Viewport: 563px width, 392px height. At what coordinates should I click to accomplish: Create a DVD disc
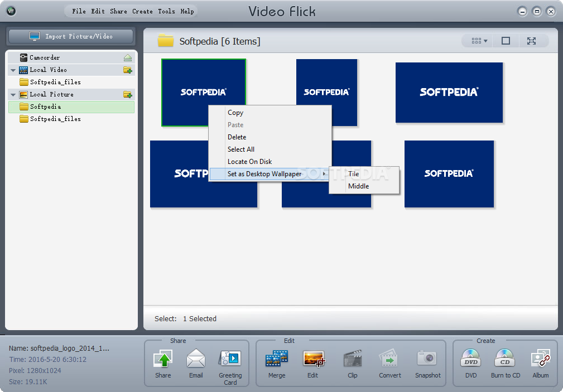click(x=471, y=359)
